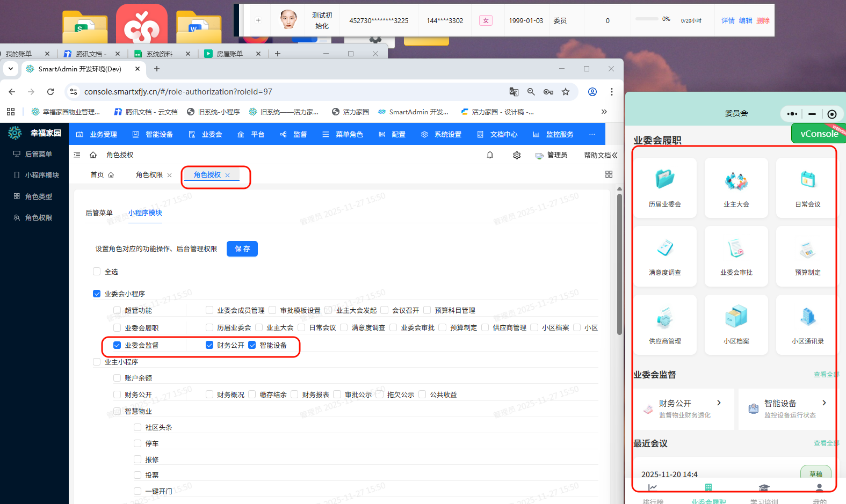Open the 业务受理 top navigation menu
The height and width of the screenshot is (504, 846).
click(97, 134)
